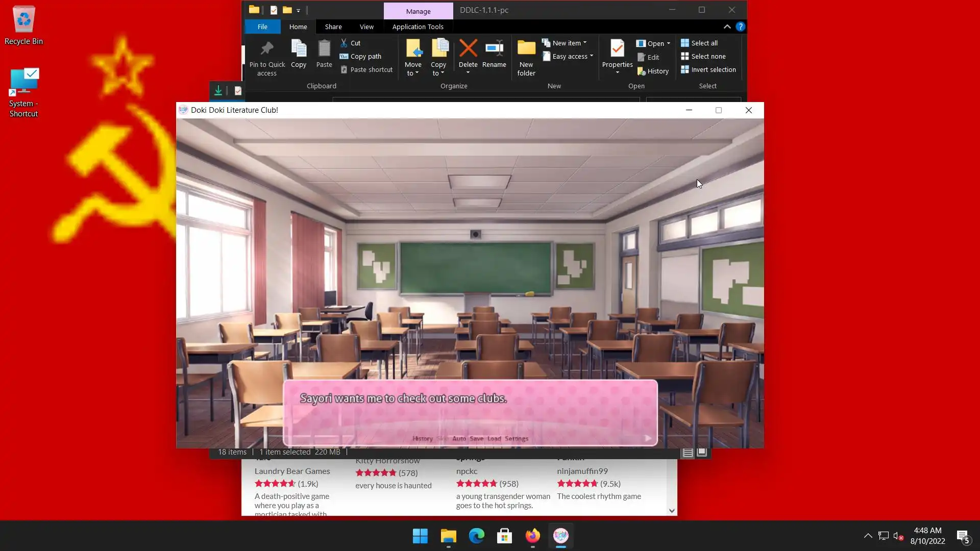This screenshot has width=980, height=551.
Task: Click Select all in Select group
Action: pyautogui.click(x=704, y=43)
